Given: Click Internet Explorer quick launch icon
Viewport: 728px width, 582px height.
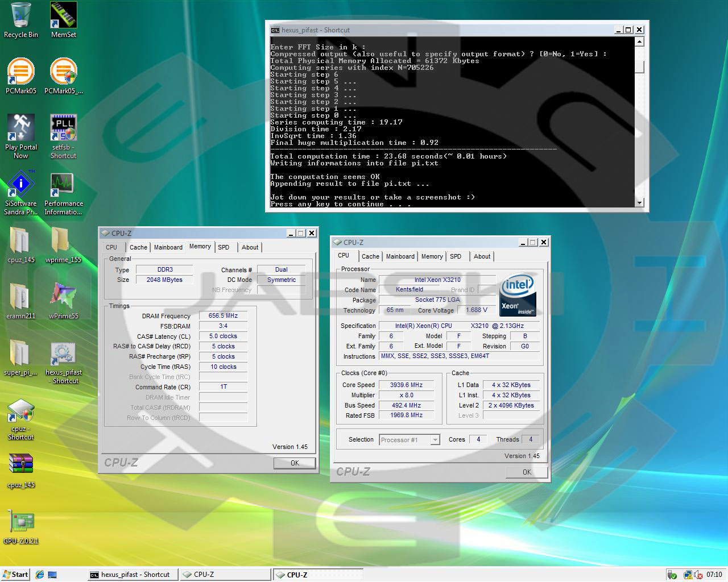Looking at the screenshot, I should 39,575.
